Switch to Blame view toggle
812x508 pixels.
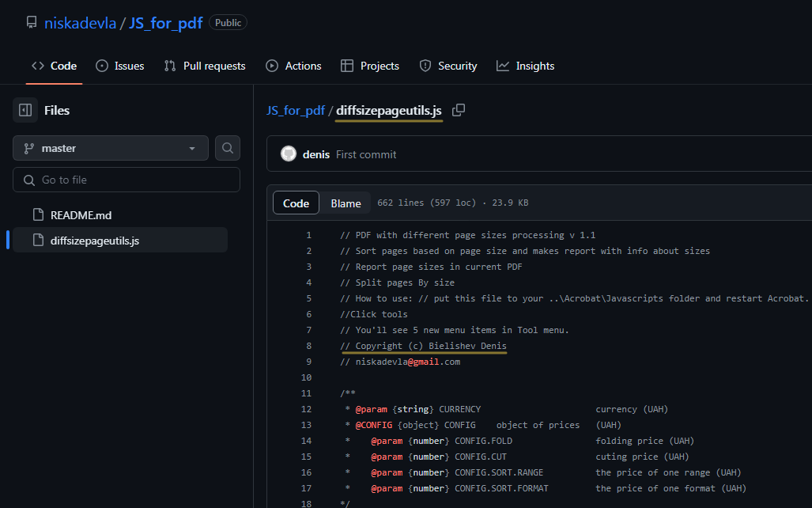point(346,203)
